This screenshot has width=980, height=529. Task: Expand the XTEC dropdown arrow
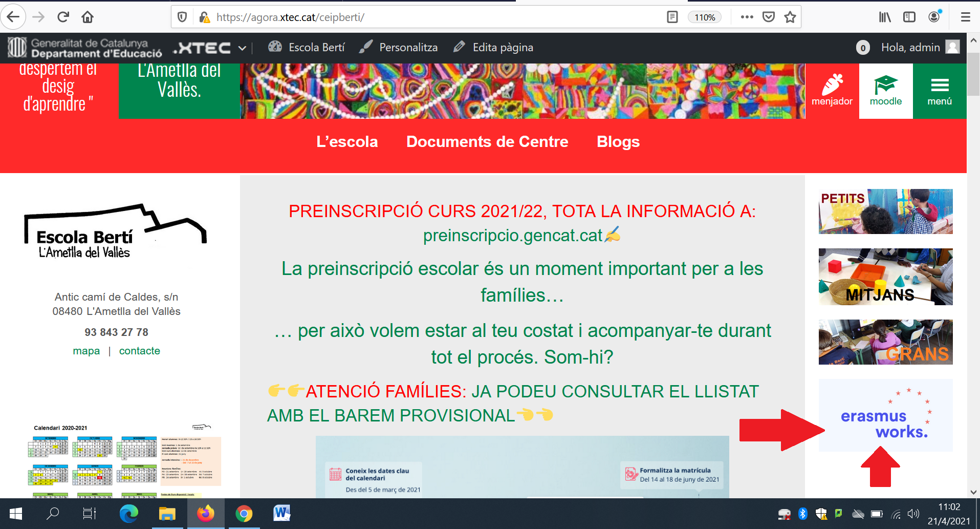[242, 48]
